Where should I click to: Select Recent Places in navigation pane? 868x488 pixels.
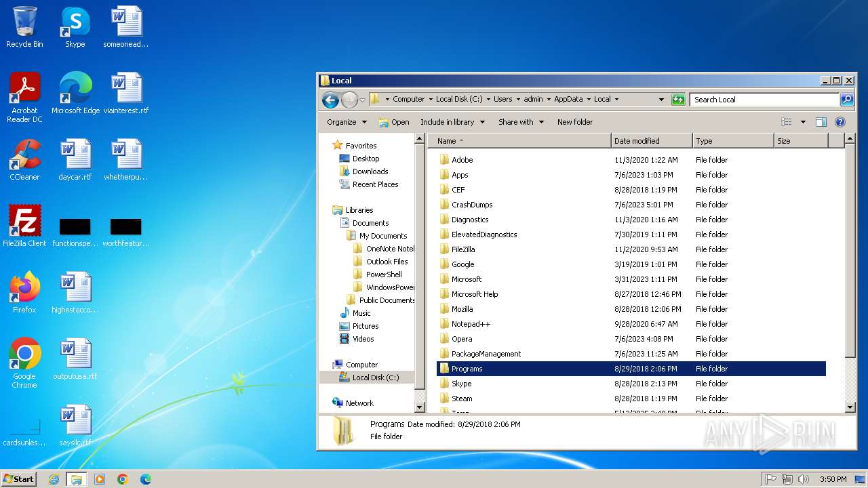click(x=375, y=184)
